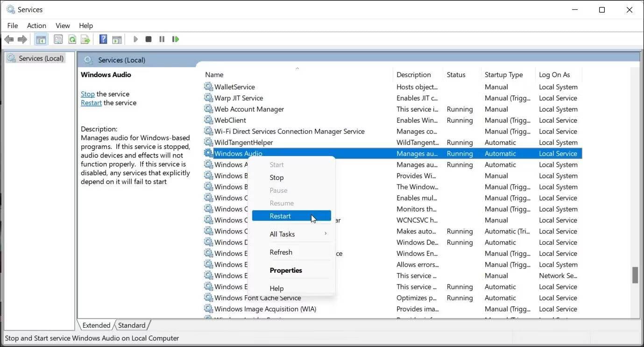Click the Forward navigation arrow in the toolbar
Screen dimensions: 644x347
(22, 39)
